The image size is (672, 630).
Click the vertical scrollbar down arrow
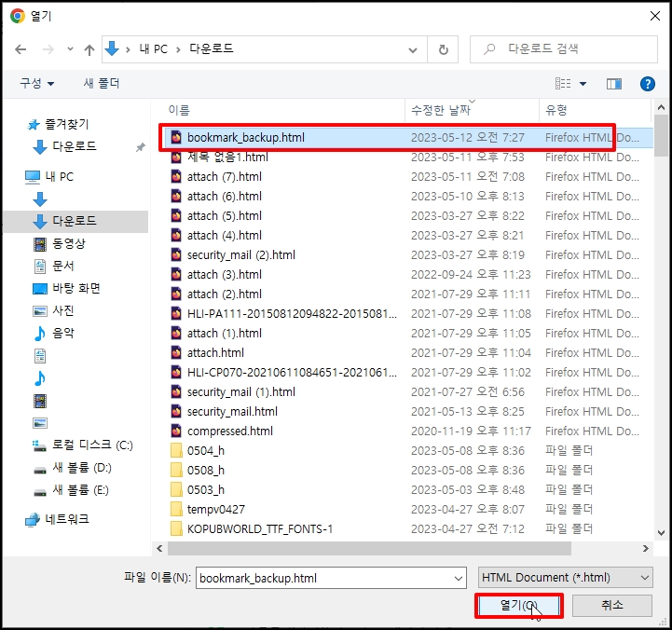tap(661, 533)
